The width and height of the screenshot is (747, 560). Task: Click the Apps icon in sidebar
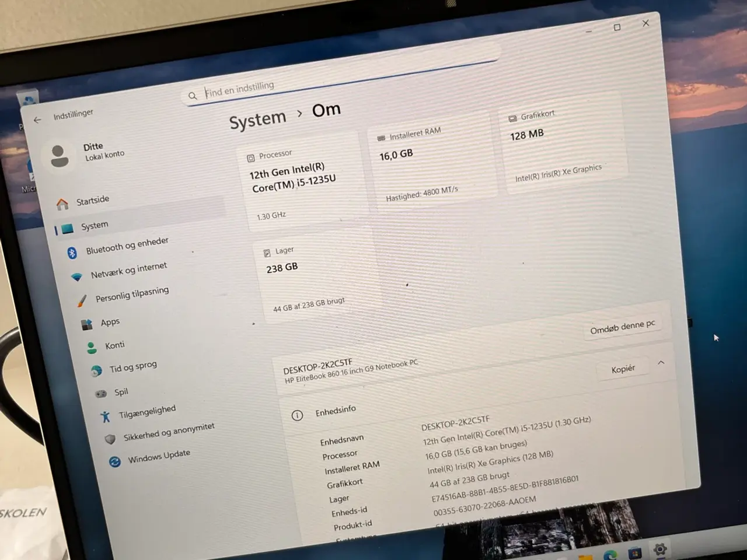87,324
